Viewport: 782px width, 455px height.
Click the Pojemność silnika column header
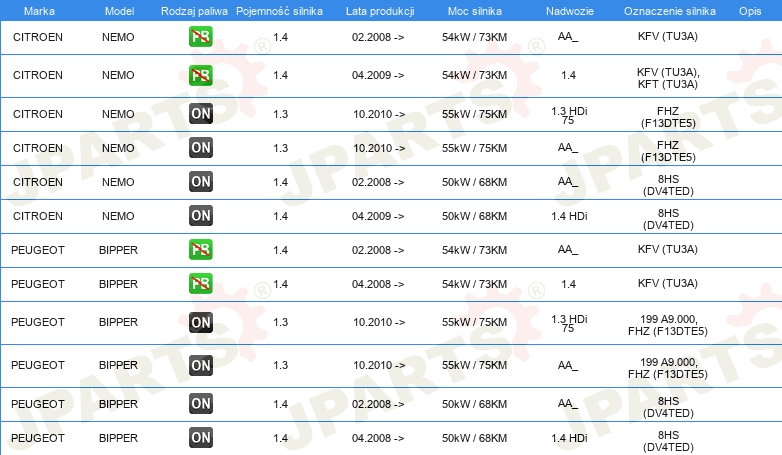pyautogui.click(x=279, y=11)
